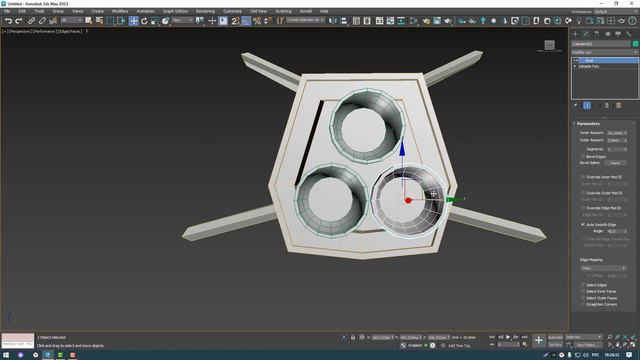Enable Override Outer Mat ID checkbox

pos(583,193)
